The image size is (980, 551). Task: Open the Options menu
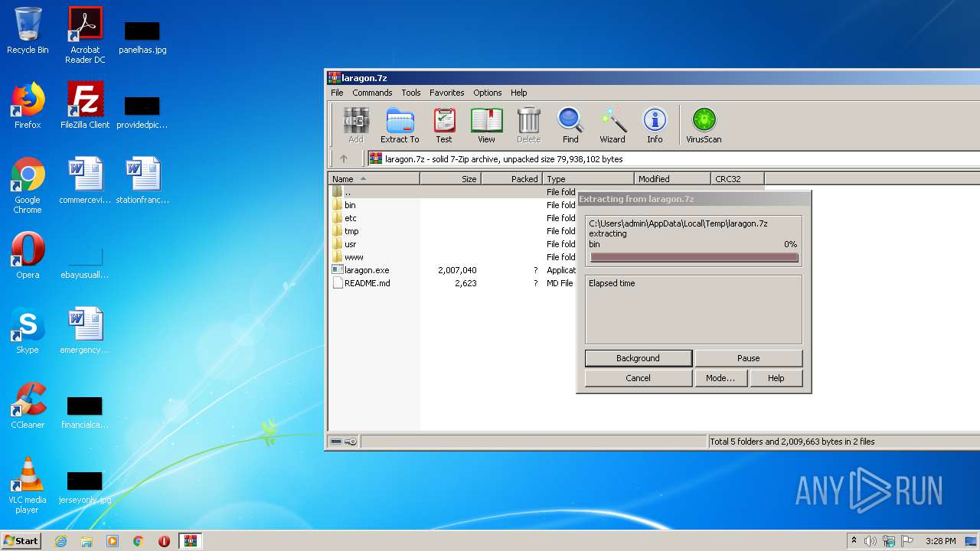pos(487,93)
